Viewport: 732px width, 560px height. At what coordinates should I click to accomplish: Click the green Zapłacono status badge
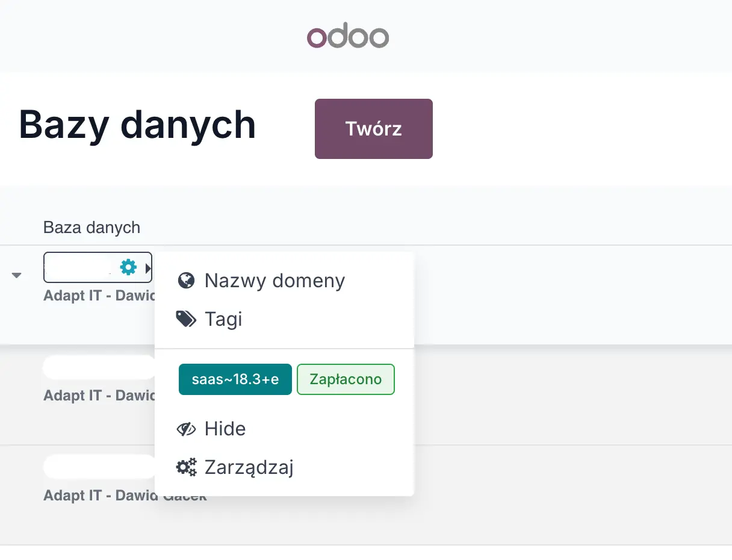tap(346, 379)
